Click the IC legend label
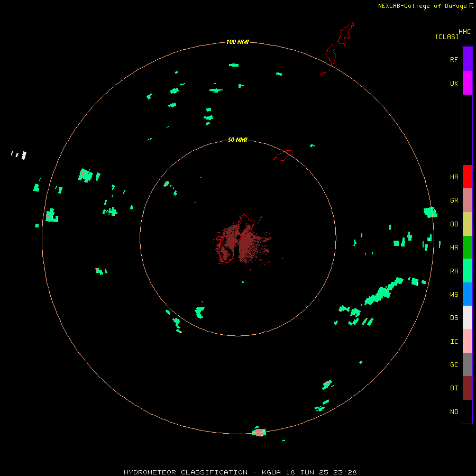 tap(454, 342)
